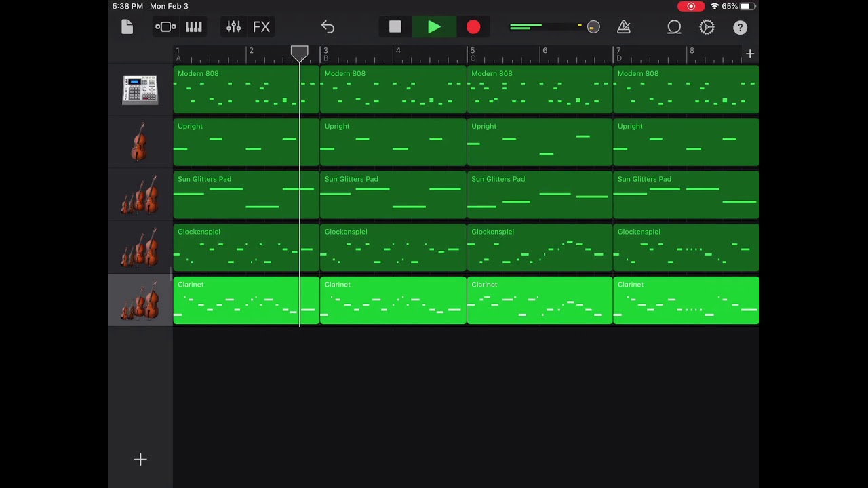This screenshot has width=868, height=488.
Task: Open song settings gear icon
Action: click(707, 27)
